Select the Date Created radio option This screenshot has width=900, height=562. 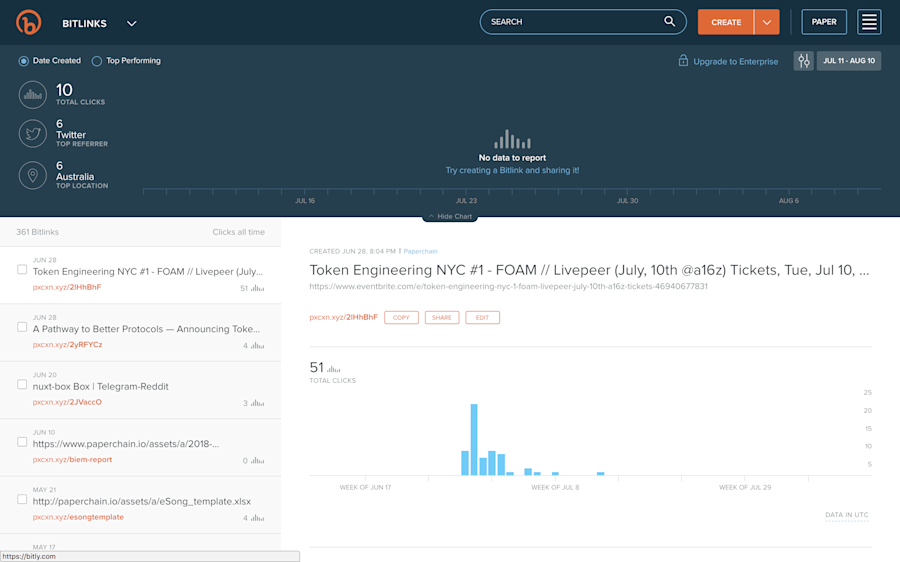point(24,61)
